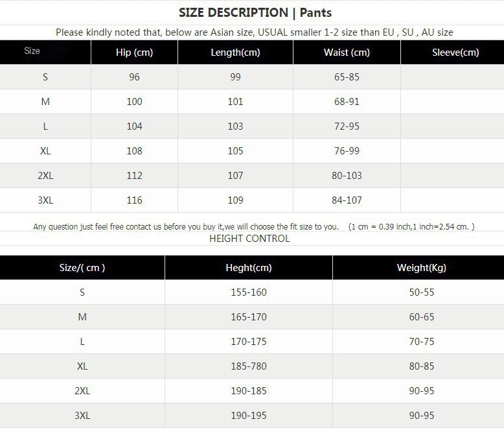Select waist value 65-85

(347, 77)
